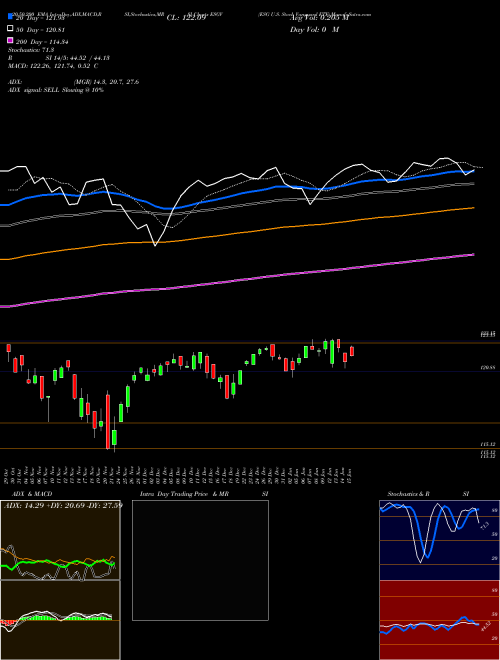Image resolution: width=500 pixels, height=660 pixels.
Task: Select the '200 Day - 114.34' label
Action: [42, 42]
